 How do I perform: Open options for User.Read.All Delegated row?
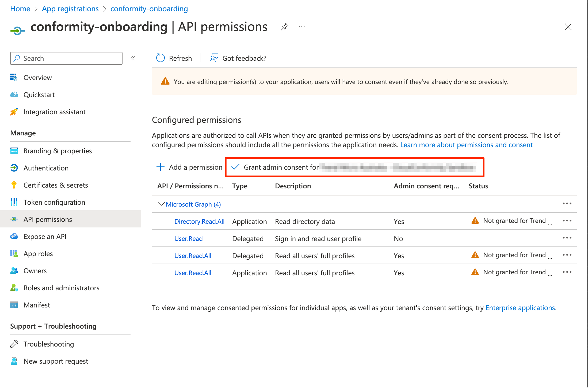[x=567, y=255]
